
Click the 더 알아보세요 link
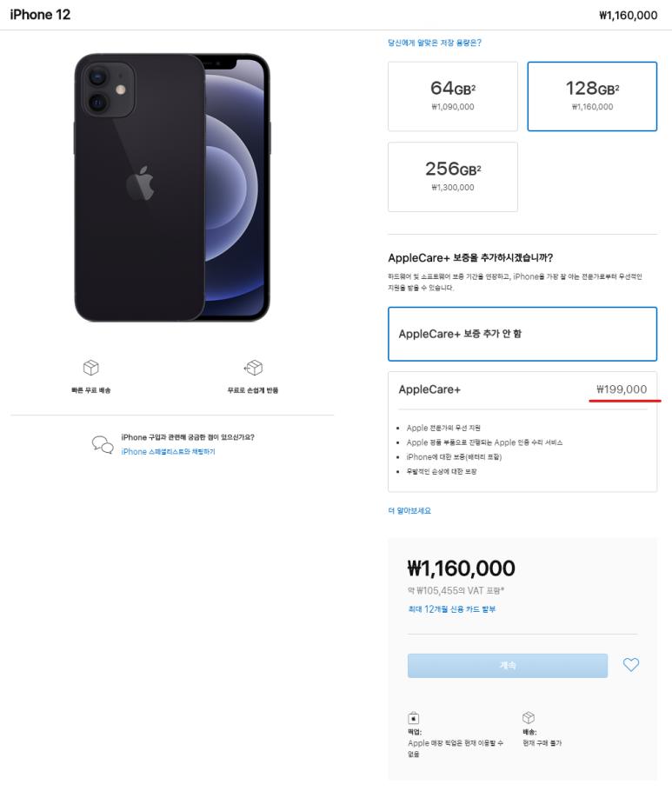[409, 510]
